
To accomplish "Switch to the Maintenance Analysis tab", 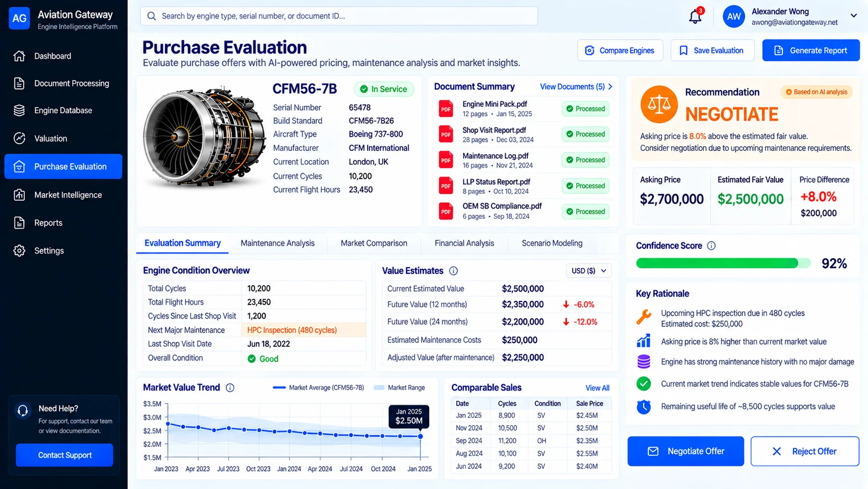I will (278, 243).
